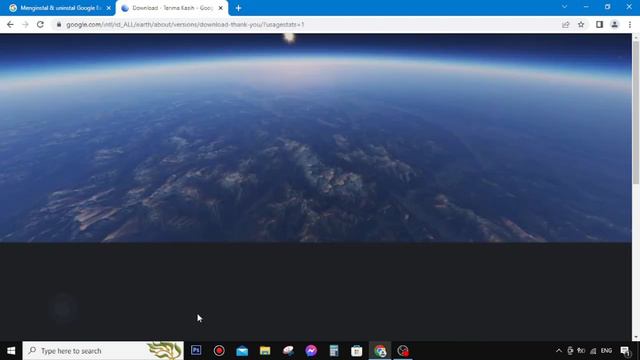Go back to the previous page

[10, 24]
